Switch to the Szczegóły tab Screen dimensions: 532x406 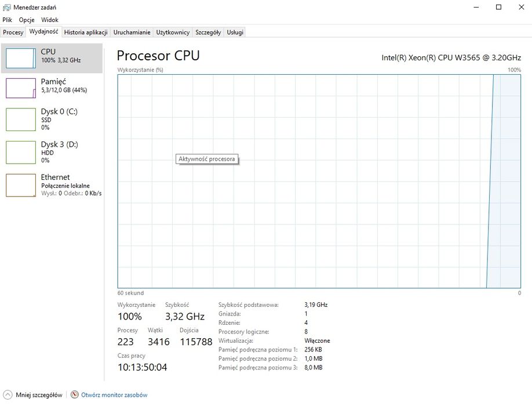[x=208, y=32]
